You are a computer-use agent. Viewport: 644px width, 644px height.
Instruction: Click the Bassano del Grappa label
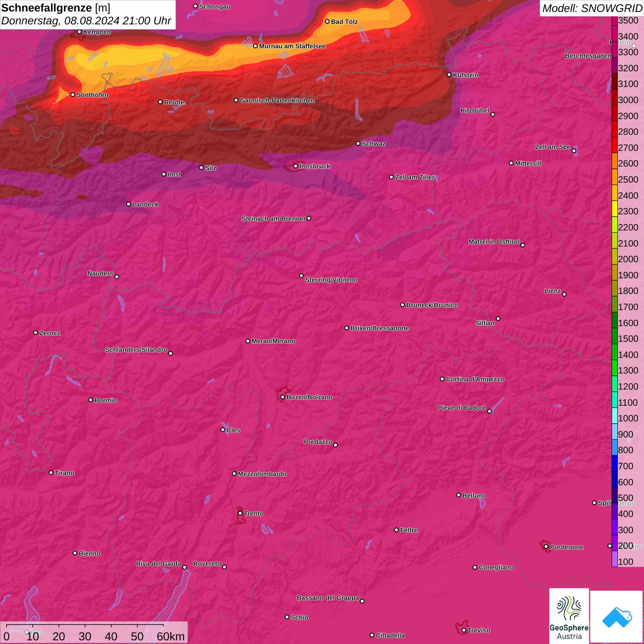[x=328, y=598]
